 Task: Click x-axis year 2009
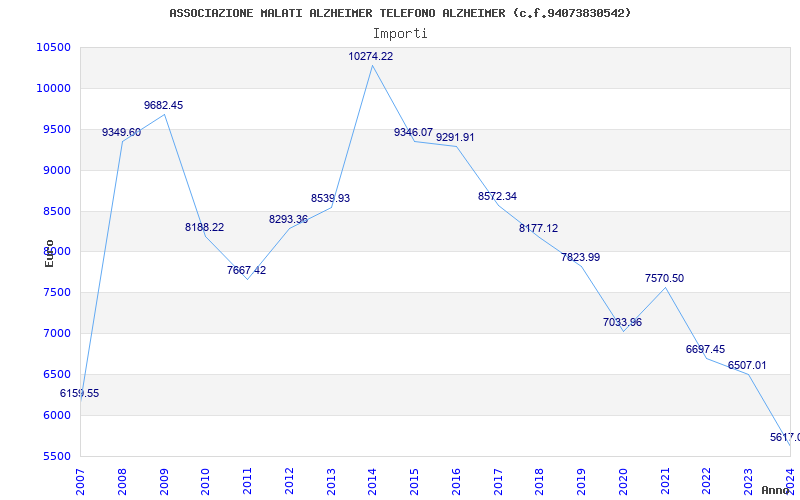pyautogui.click(x=164, y=482)
